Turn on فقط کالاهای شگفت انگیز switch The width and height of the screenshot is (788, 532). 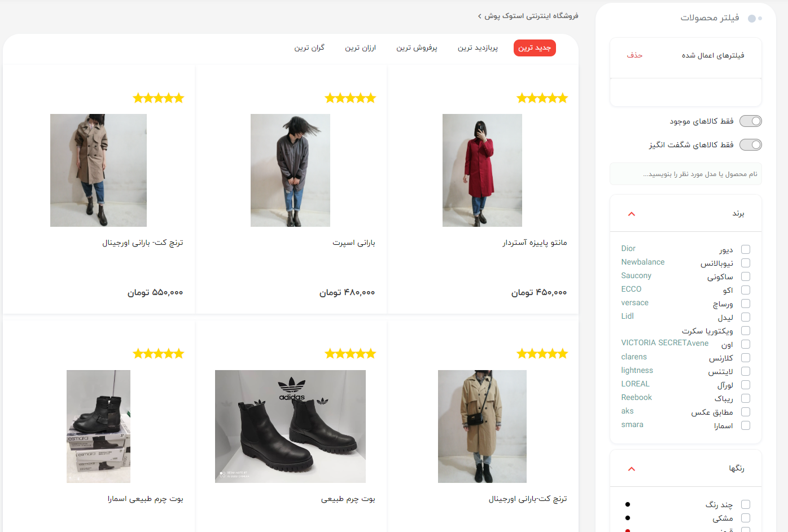[750, 145]
